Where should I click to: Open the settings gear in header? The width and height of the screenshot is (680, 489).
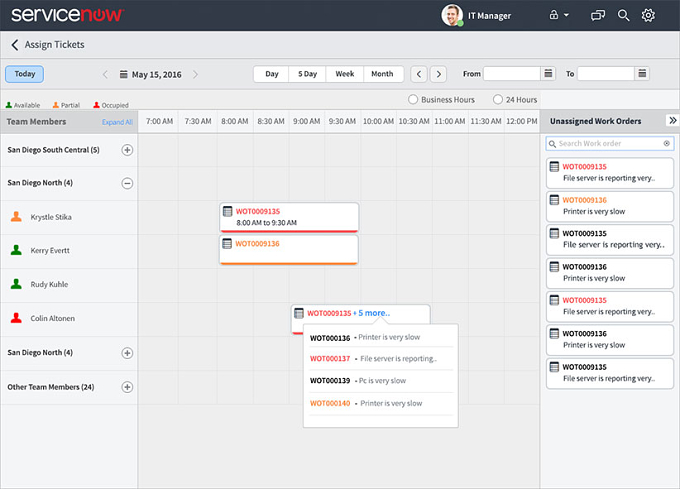click(x=648, y=15)
